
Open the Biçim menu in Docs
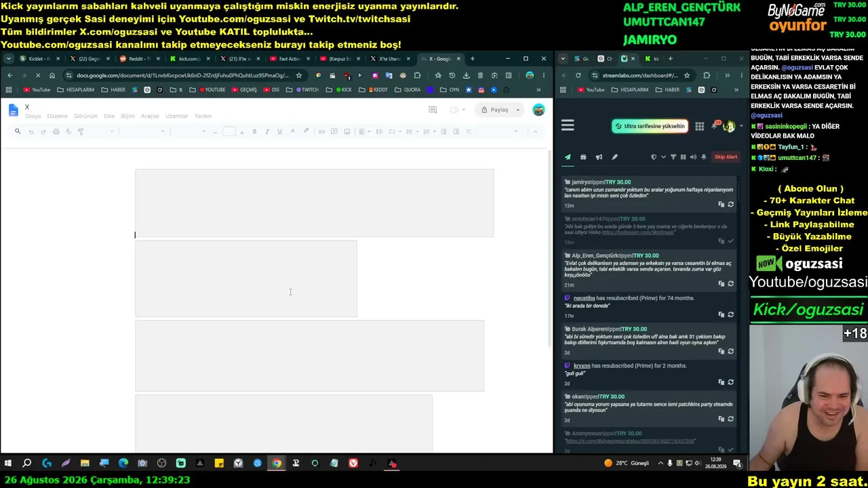(127, 116)
